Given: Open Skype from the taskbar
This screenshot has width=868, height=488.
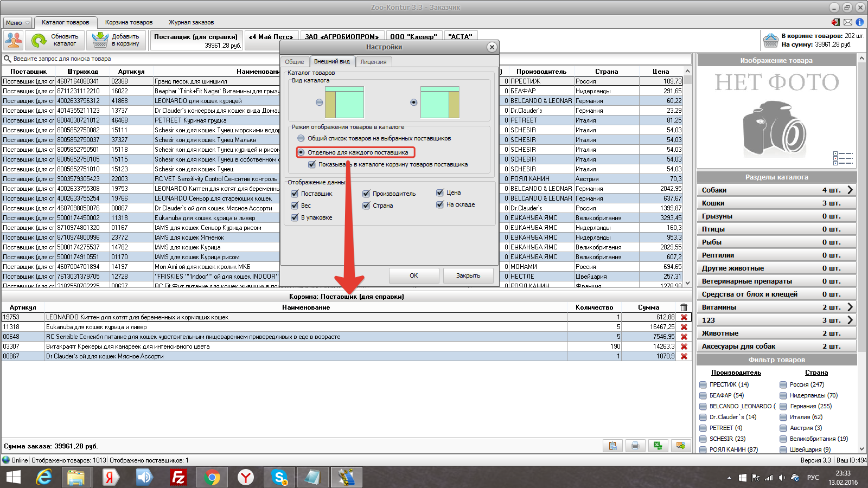Looking at the screenshot, I should 280,477.
